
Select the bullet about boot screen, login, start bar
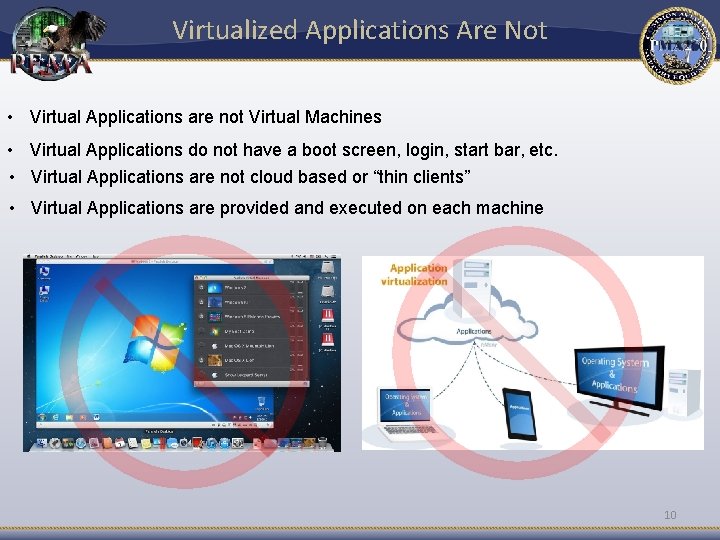click(294, 150)
